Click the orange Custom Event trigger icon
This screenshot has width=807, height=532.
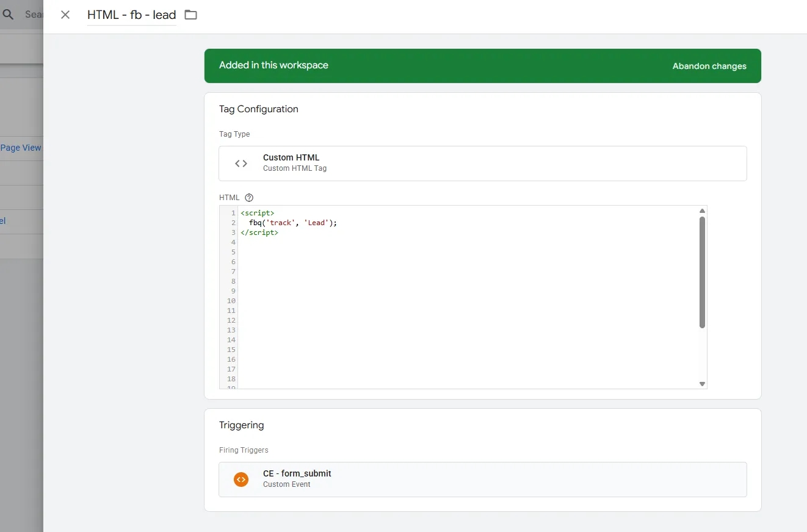(241, 480)
